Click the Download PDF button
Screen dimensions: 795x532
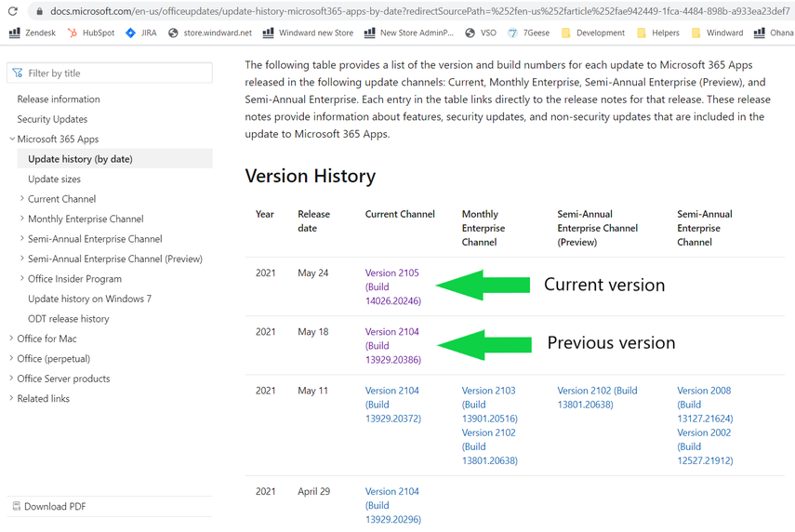point(55,506)
